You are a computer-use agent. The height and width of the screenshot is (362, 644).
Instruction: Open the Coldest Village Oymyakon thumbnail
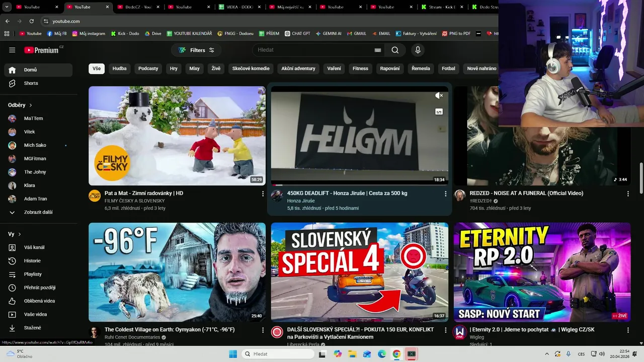click(x=177, y=272)
